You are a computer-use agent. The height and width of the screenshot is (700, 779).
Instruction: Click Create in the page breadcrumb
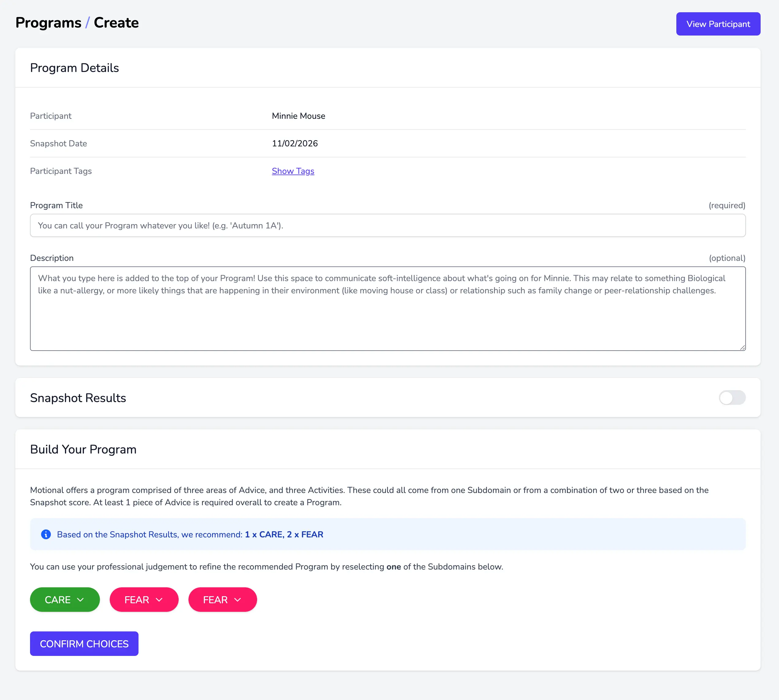(x=116, y=23)
